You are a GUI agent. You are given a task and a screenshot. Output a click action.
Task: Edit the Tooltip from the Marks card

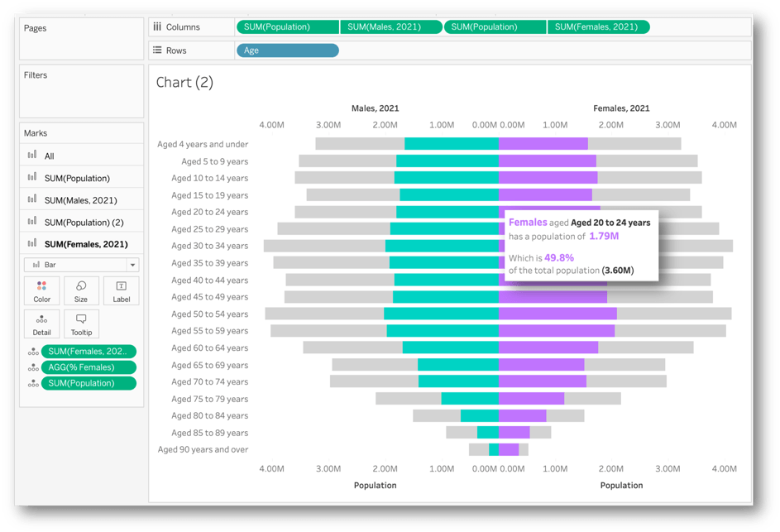coord(81,324)
